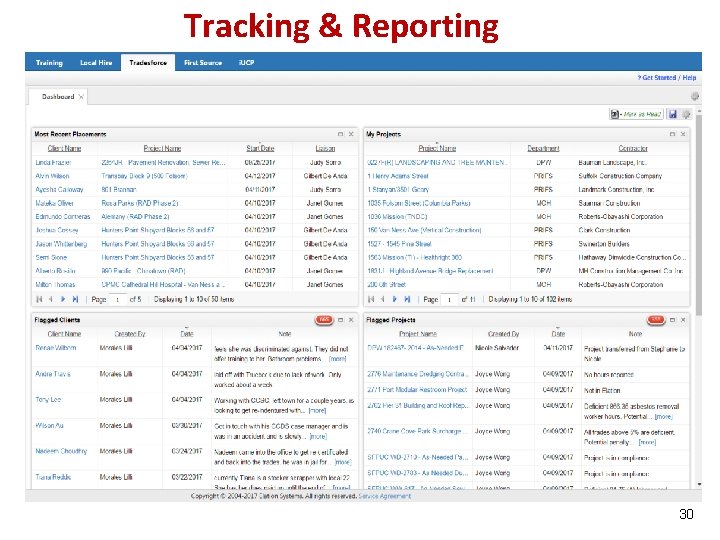720x540 pixels.
Task: Close the Most Recent Placements panel
Action: point(351,134)
